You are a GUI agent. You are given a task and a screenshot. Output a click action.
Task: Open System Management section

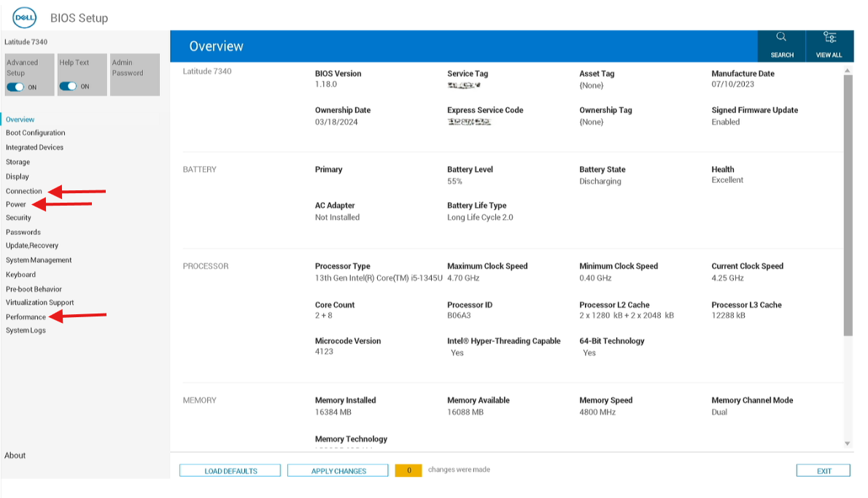point(39,260)
